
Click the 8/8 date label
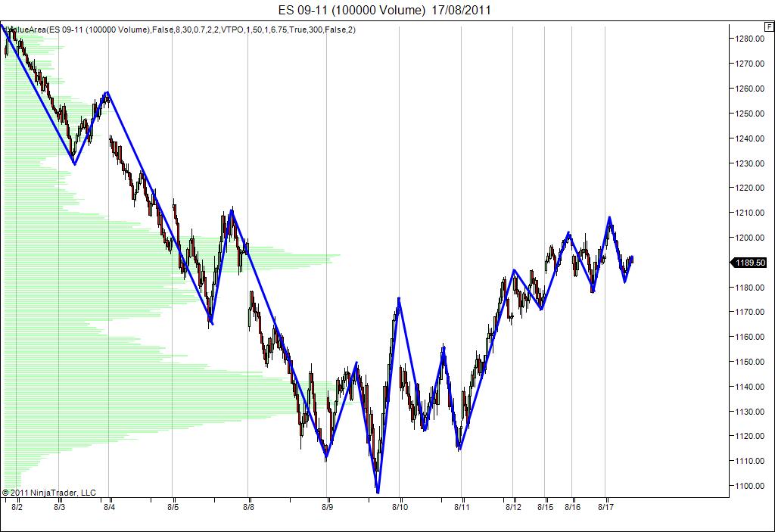(248, 507)
